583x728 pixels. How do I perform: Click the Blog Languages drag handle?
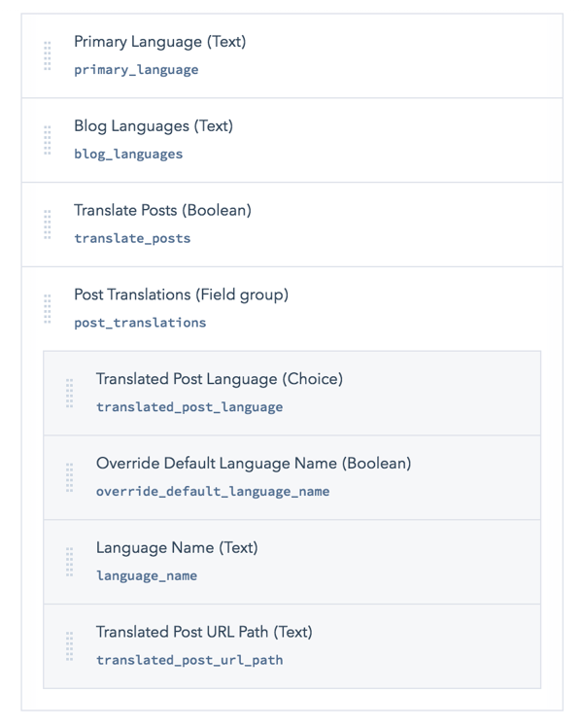point(48,140)
